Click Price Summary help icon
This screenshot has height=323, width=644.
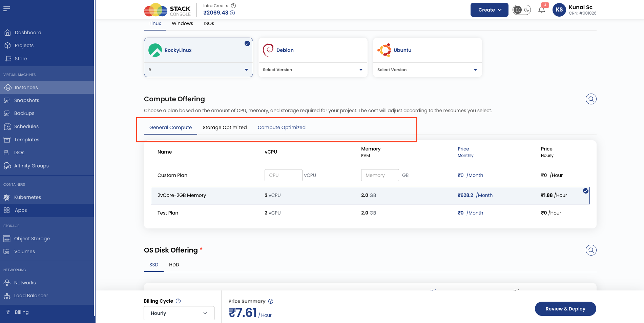(x=271, y=301)
